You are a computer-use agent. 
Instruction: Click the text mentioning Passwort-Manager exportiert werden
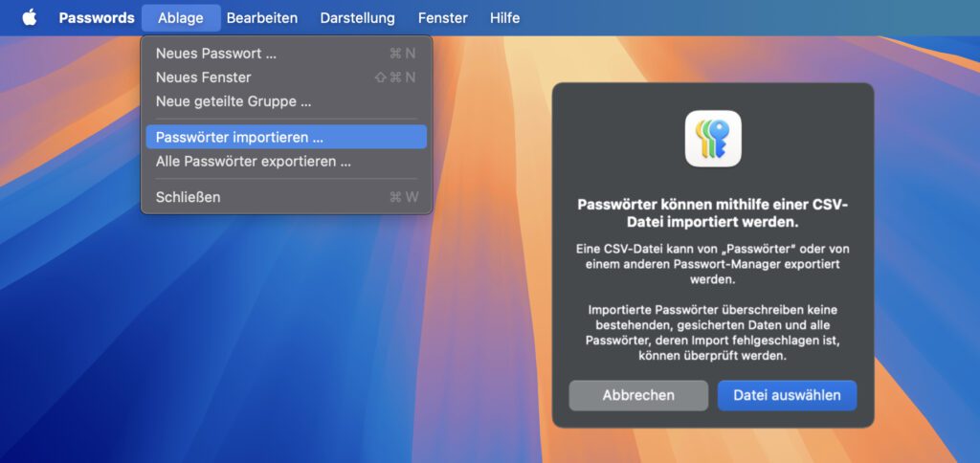click(x=713, y=264)
